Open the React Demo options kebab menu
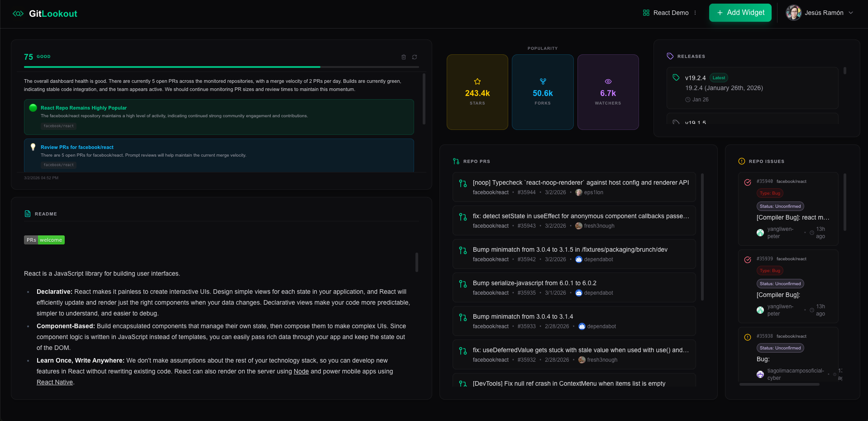This screenshot has height=421, width=868. (x=695, y=13)
